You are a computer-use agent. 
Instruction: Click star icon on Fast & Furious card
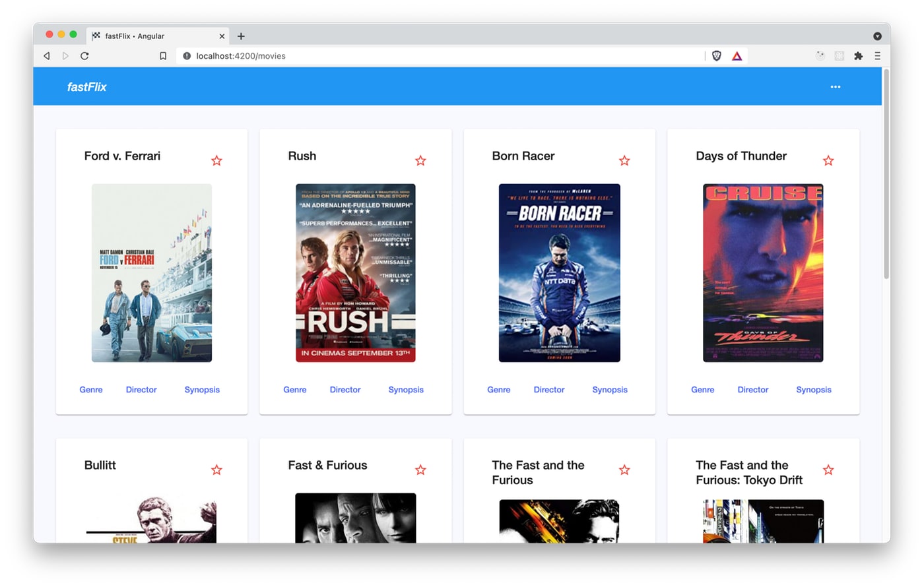(420, 470)
